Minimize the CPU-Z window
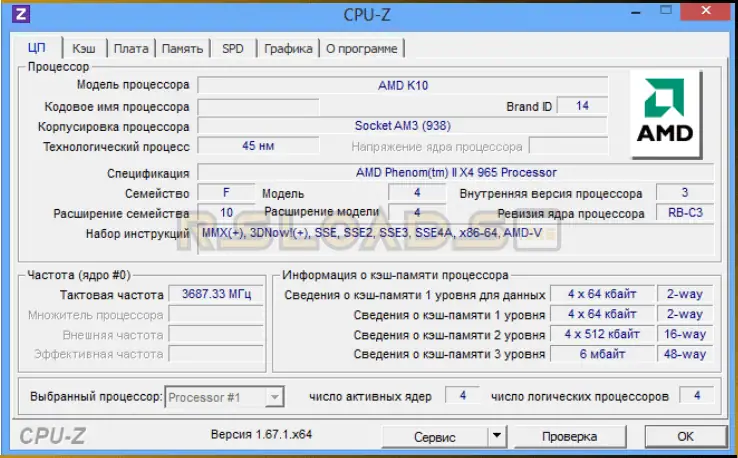738x458 pixels. pyautogui.click(x=636, y=12)
